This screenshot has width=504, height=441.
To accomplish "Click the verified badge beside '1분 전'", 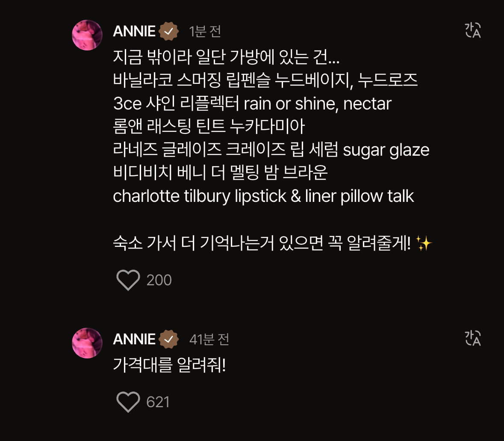I will click(x=169, y=31).
